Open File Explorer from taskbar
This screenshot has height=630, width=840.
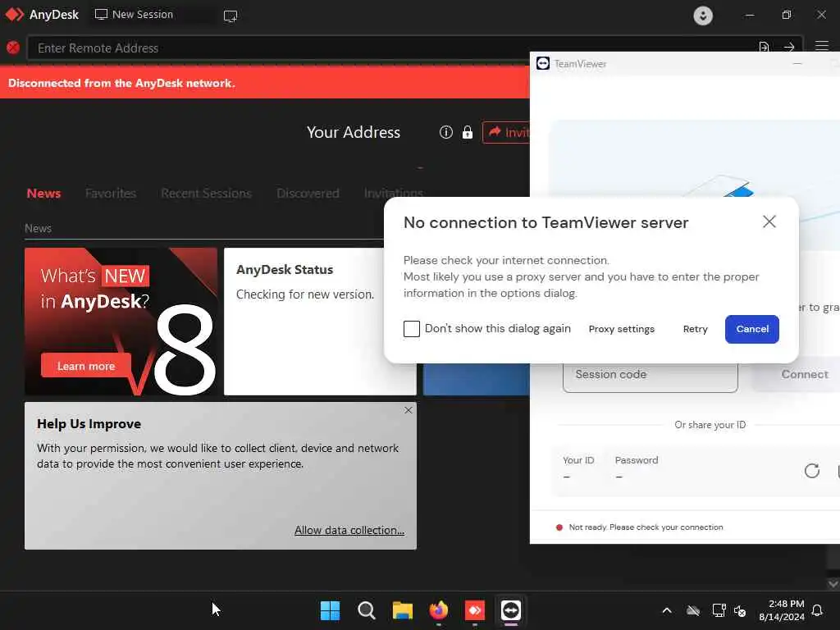click(x=402, y=610)
